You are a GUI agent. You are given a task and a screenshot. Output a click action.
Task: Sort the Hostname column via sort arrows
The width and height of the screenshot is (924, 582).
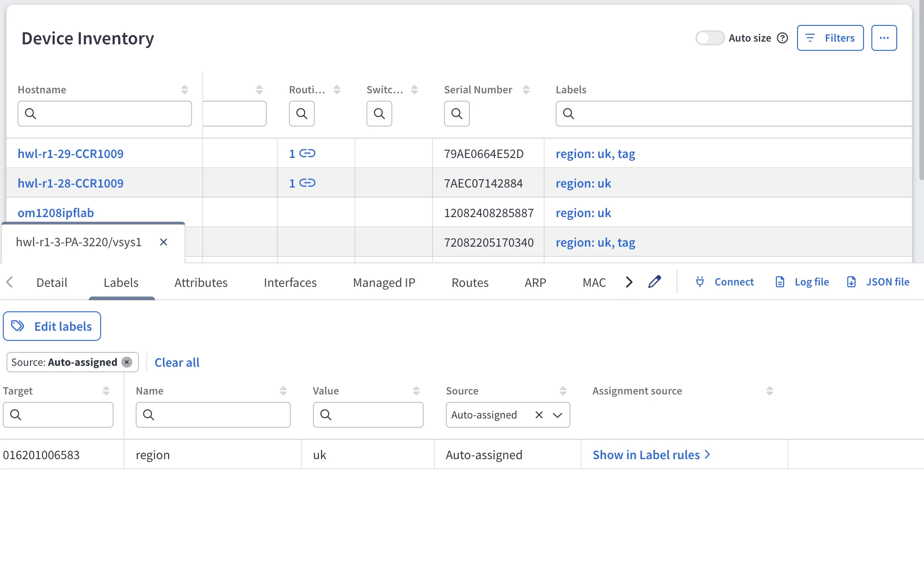pos(185,90)
